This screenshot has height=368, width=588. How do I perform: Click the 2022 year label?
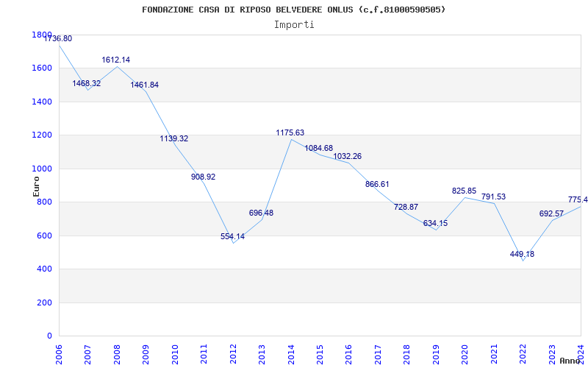(523, 354)
